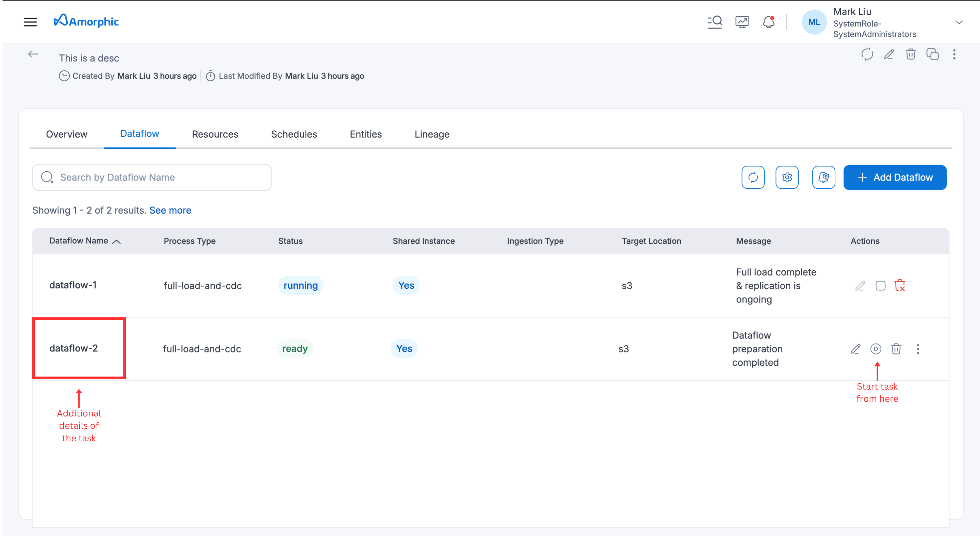Open table settings with the gear icon
This screenshot has width=980, height=536.
pyautogui.click(x=787, y=177)
